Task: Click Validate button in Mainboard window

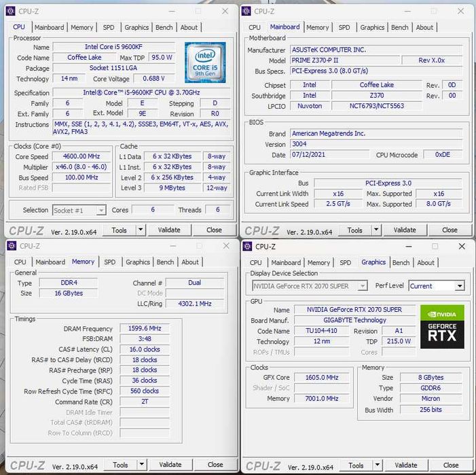Action: click(405, 230)
